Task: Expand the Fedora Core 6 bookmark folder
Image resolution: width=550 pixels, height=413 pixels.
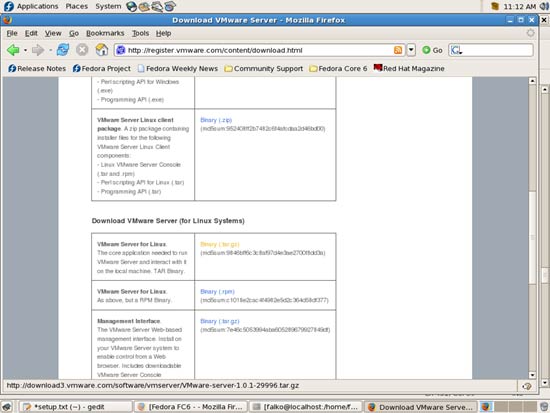Action: pos(338,68)
